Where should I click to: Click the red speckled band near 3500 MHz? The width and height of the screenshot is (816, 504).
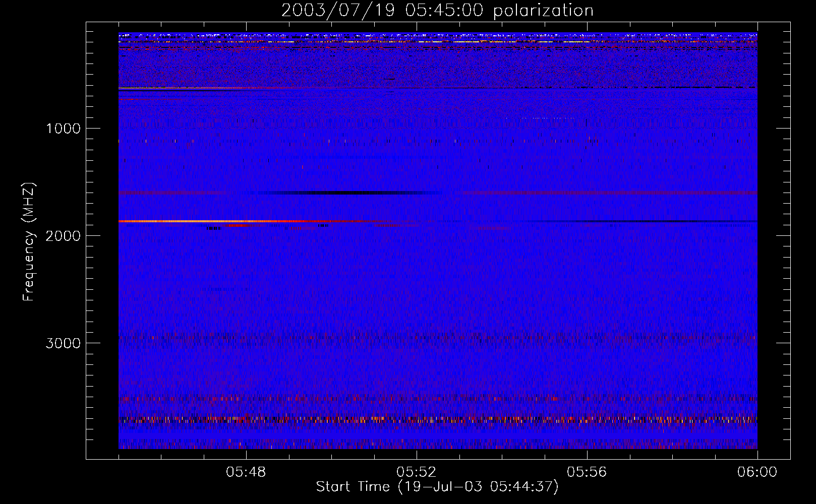(x=438, y=399)
